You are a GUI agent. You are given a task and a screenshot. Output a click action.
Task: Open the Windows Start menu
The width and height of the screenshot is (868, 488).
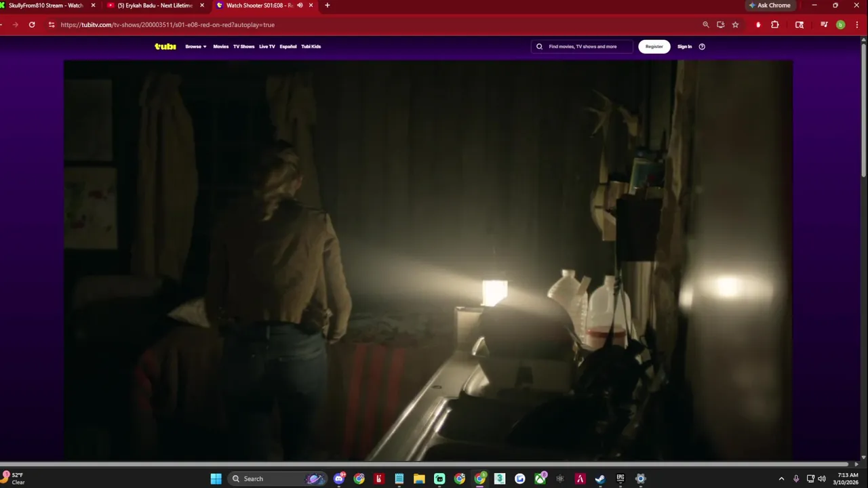pyautogui.click(x=216, y=479)
